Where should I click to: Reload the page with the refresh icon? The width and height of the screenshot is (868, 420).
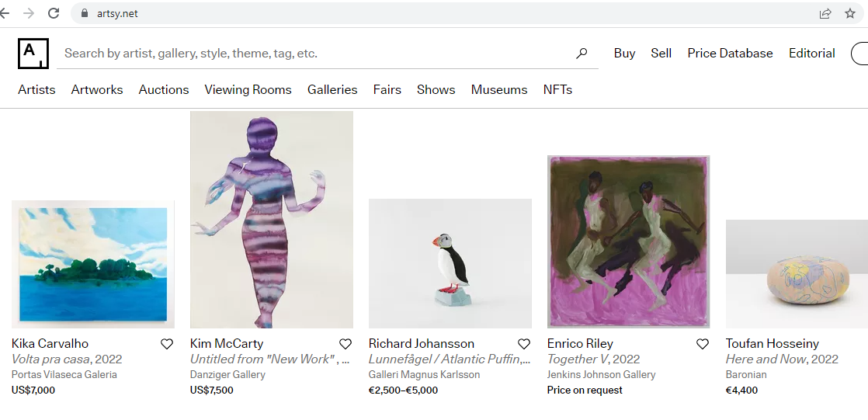pyautogui.click(x=54, y=13)
